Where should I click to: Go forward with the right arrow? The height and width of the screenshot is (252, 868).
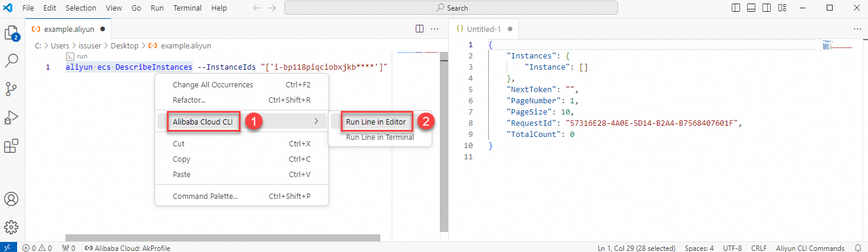point(272,8)
